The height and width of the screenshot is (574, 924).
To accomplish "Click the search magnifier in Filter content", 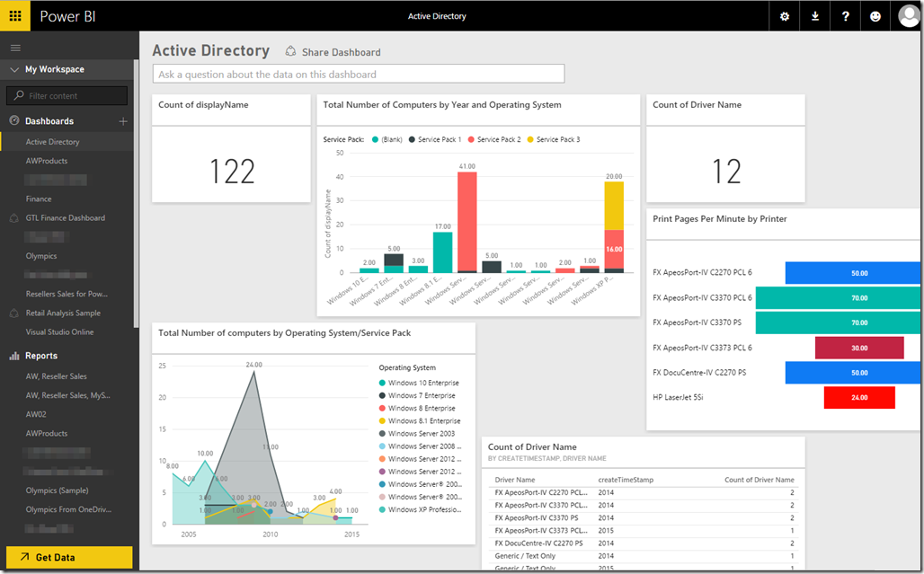I will (19, 95).
